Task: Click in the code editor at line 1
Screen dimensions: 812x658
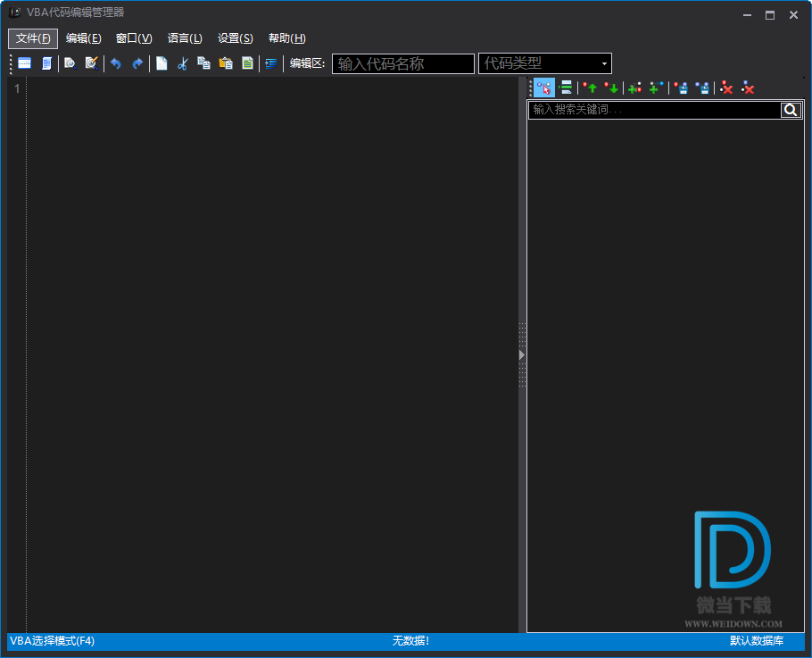Action: (272, 88)
